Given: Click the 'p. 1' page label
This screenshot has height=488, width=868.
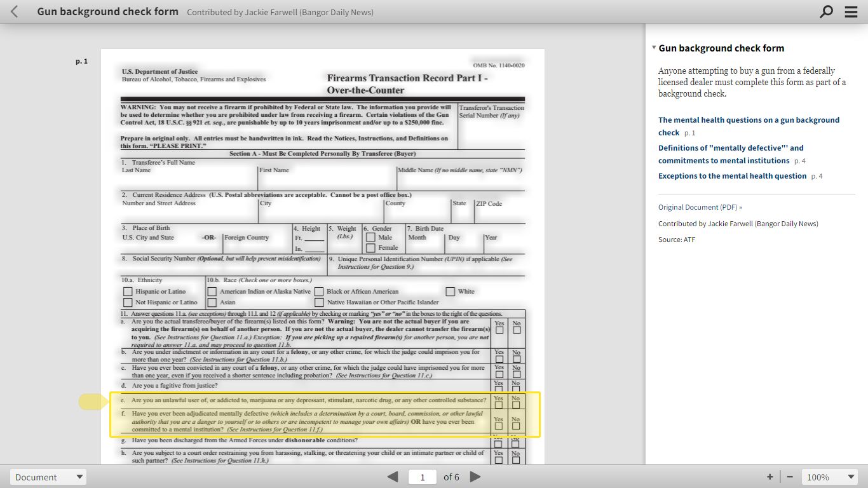Looking at the screenshot, I should 81,61.
